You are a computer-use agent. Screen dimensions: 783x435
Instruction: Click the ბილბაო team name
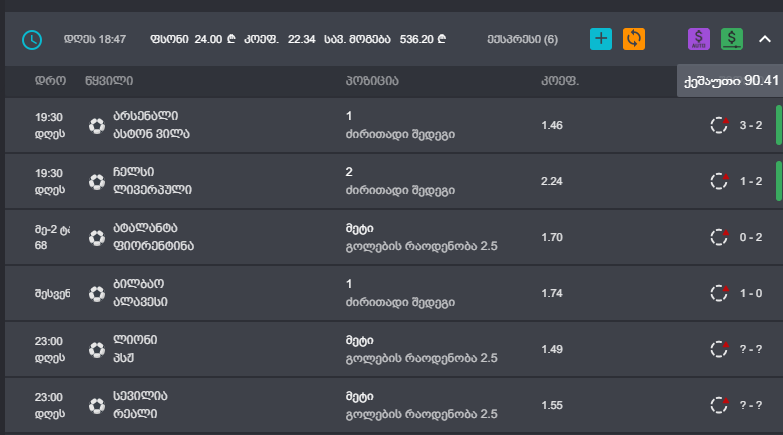(x=138, y=284)
